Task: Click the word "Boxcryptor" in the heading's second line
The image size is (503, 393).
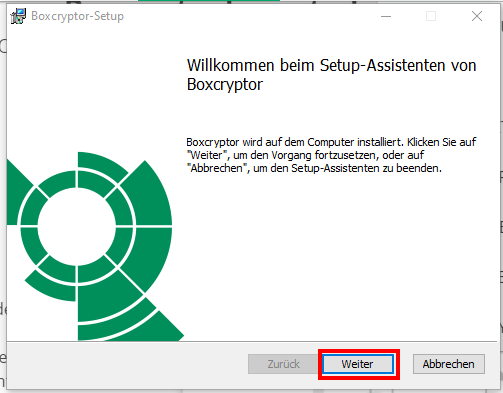Action: coord(225,84)
